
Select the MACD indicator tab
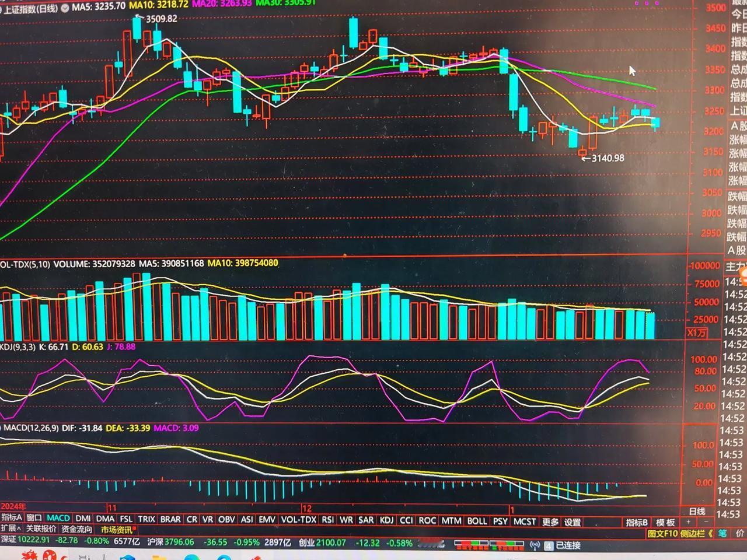[x=58, y=518]
